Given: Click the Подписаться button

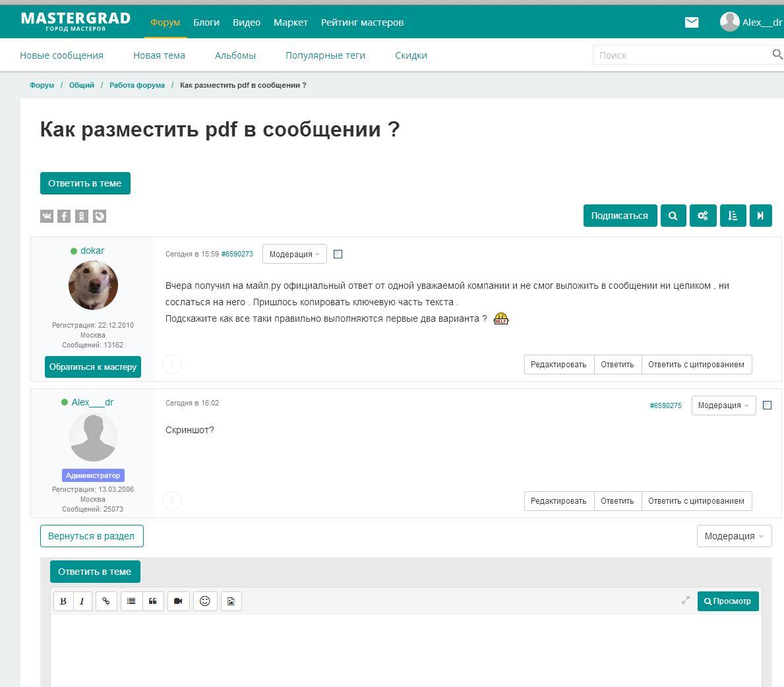Looking at the screenshot, I should tap(619, 216).
